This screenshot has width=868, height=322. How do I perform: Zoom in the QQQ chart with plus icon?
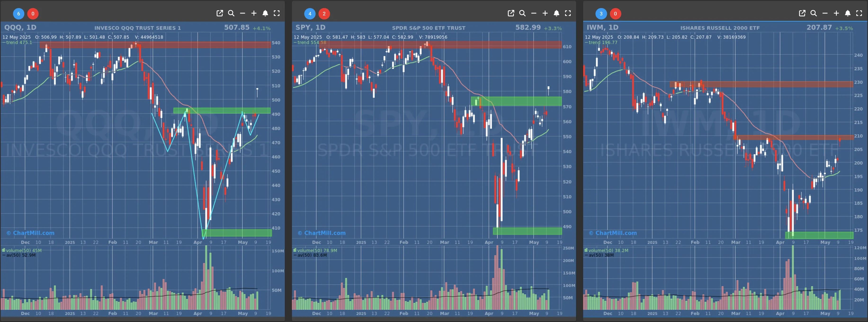[x=254, y=13]
